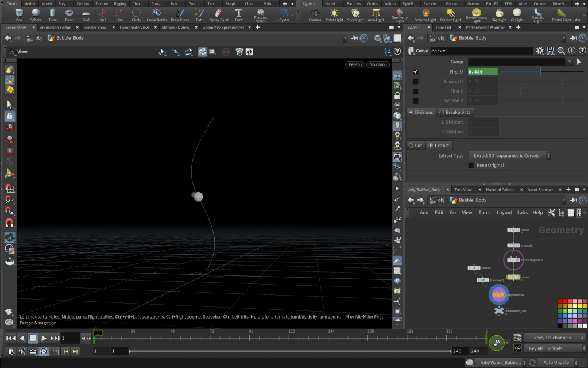Viewport: 588px width, 368px height.
Task: Click the Null shelf tool
Action: pyautogui.click(x=102, y=15)
